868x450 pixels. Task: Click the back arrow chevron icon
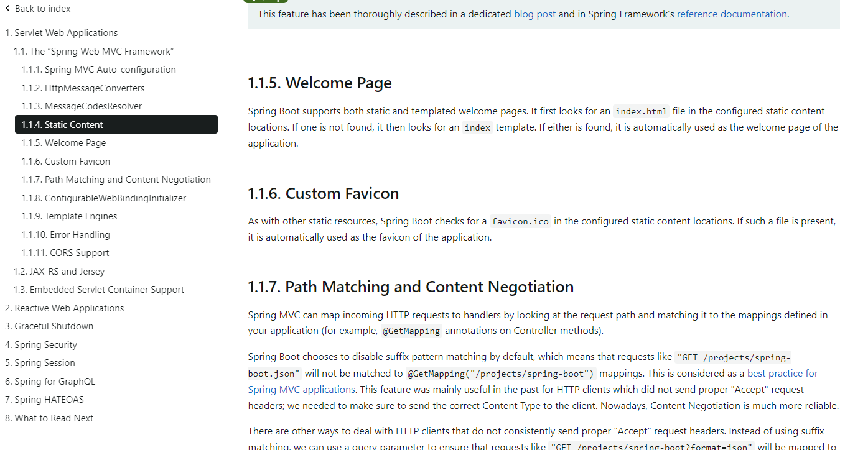7,9
